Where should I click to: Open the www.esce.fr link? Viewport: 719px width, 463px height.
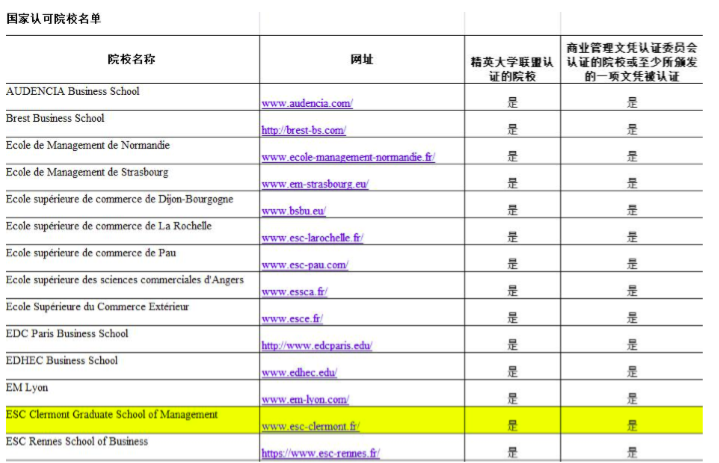[x=292, y=319]
